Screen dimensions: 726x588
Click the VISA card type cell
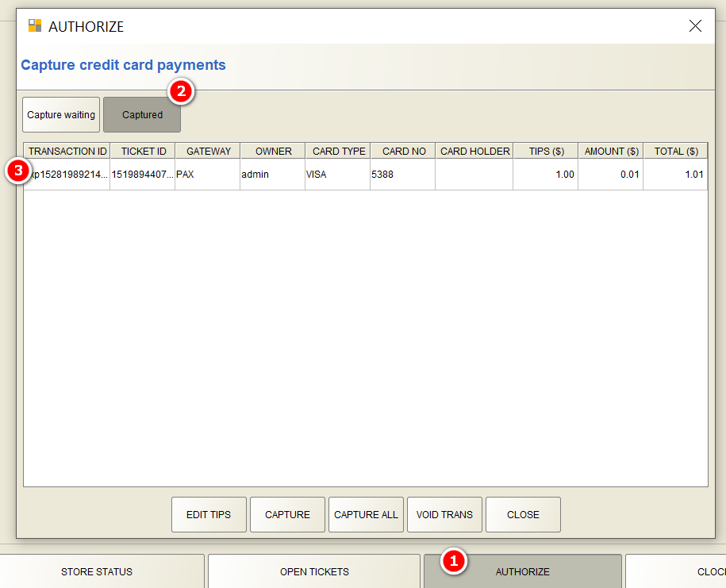[338, 175]
